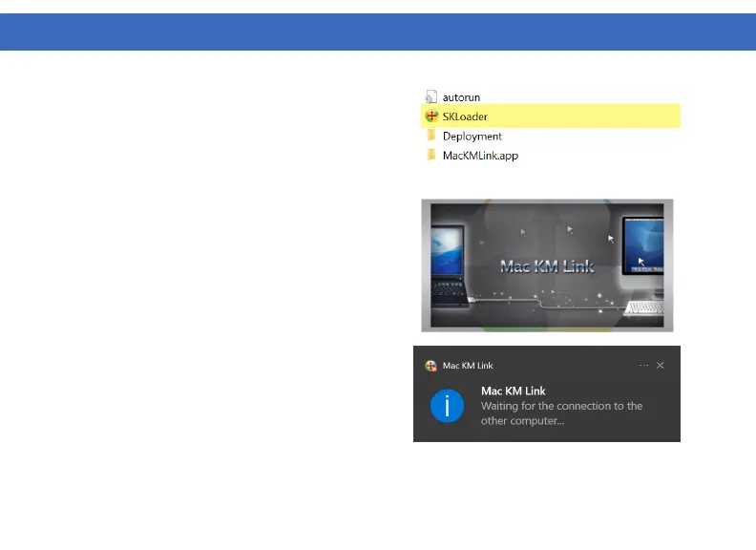Click the Mac KM Link app icon in notification header
Image resolution: width=756 pixels, height=550 pixels.
pos(430,365)
